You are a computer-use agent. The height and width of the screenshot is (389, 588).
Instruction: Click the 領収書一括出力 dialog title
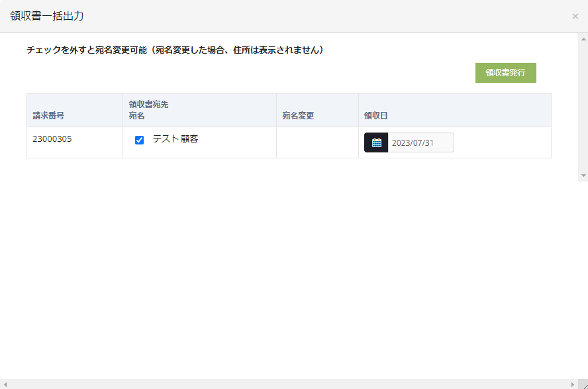point(47,16)
